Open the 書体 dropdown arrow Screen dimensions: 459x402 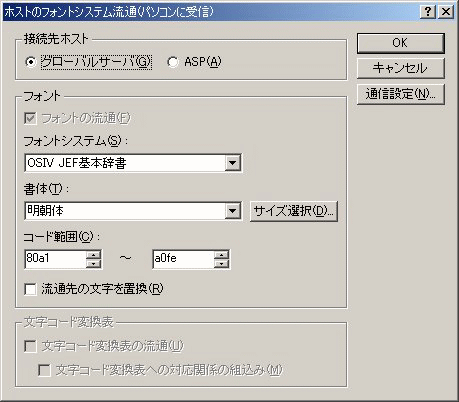tap(233, 211)
